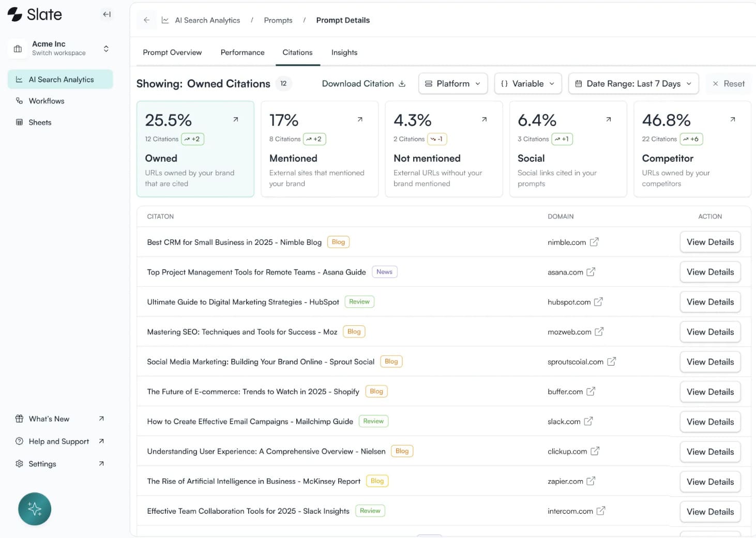Open the Variable filter dropdown
The height and width of the screenshot is (538, 756).
528,84
